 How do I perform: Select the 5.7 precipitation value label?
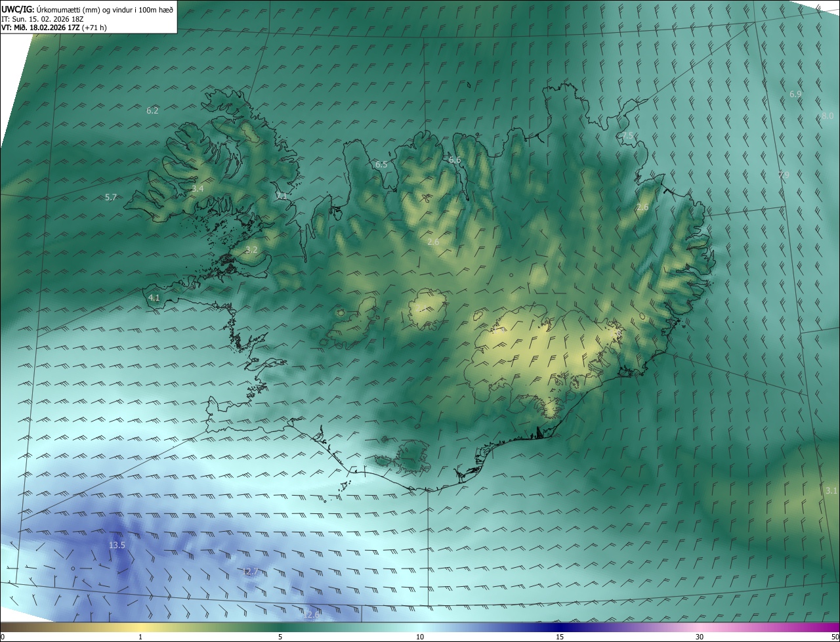click(x=111, y=197)
